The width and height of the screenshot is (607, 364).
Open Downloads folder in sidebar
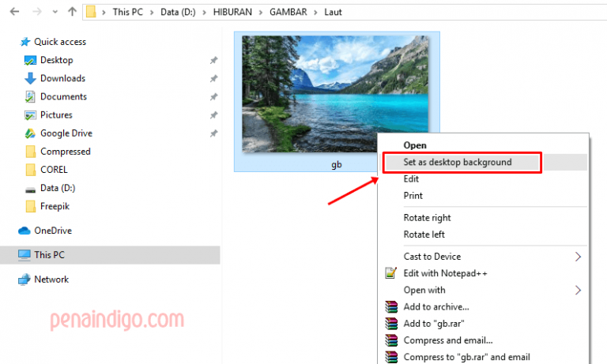click(x=62, y=78)
